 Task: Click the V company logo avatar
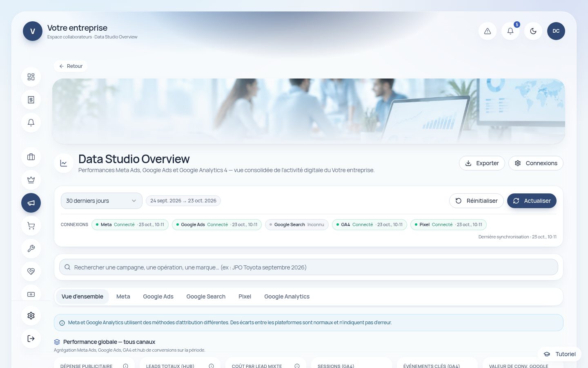click(x=33, y=31)
